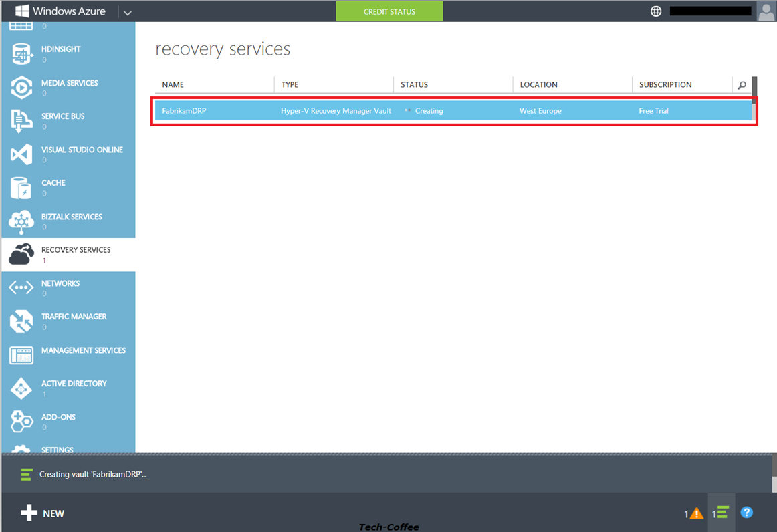Click the Creating status cell
This screenshot has width=777, height=532.
pyautogui.click(x=429, y=111)
